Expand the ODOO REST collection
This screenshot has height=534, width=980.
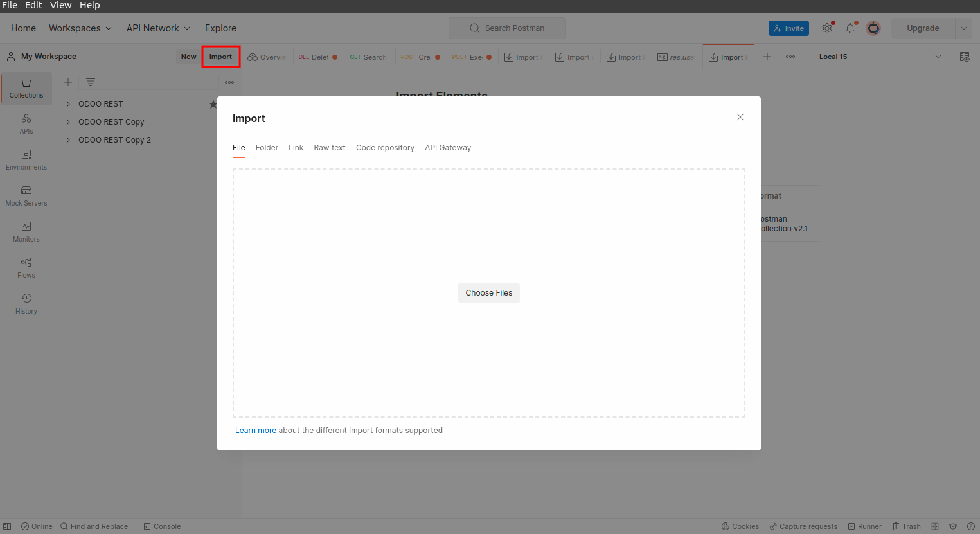point(68,104)
